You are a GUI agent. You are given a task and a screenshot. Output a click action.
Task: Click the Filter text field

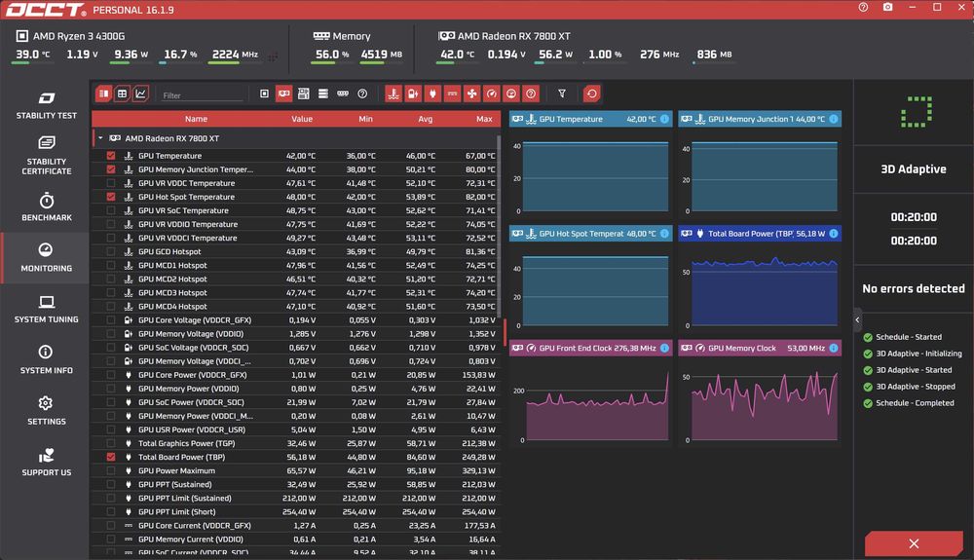[202, 95]
